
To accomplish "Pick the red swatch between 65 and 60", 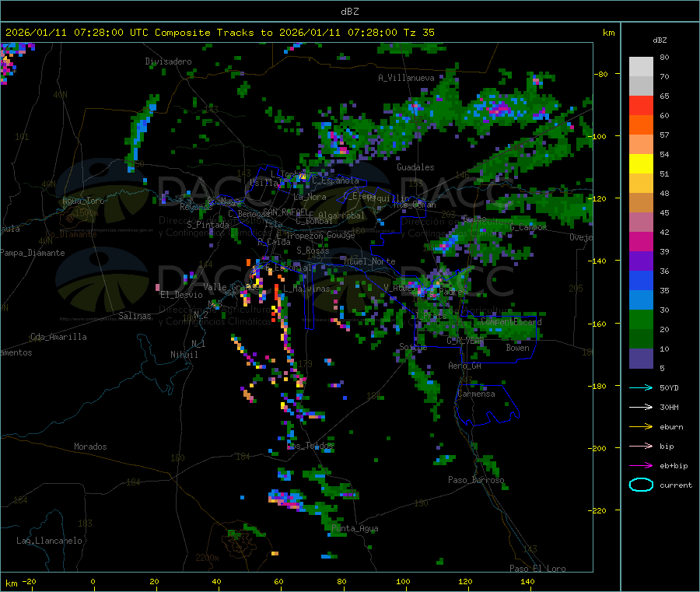I will tap(641, 105).
